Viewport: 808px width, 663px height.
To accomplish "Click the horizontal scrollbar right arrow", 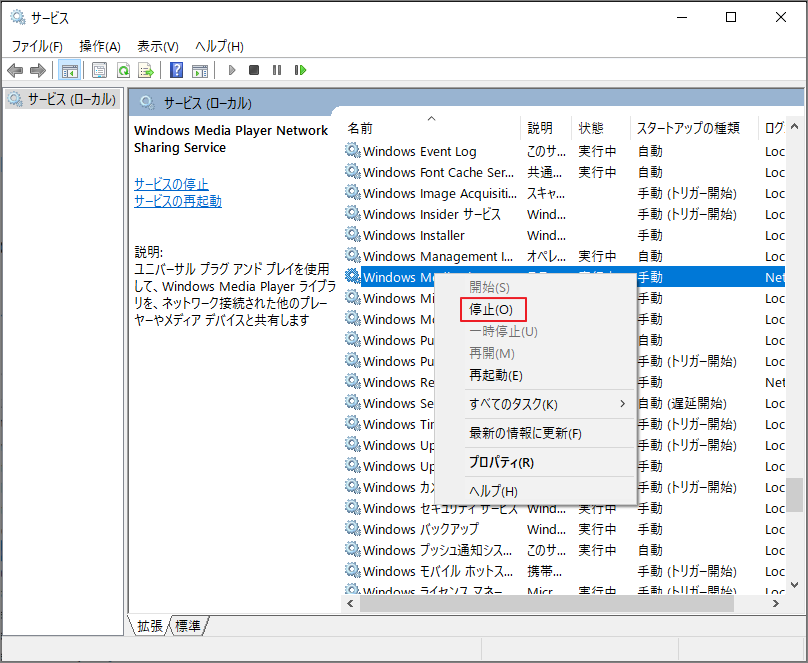I will pos(776,603).
